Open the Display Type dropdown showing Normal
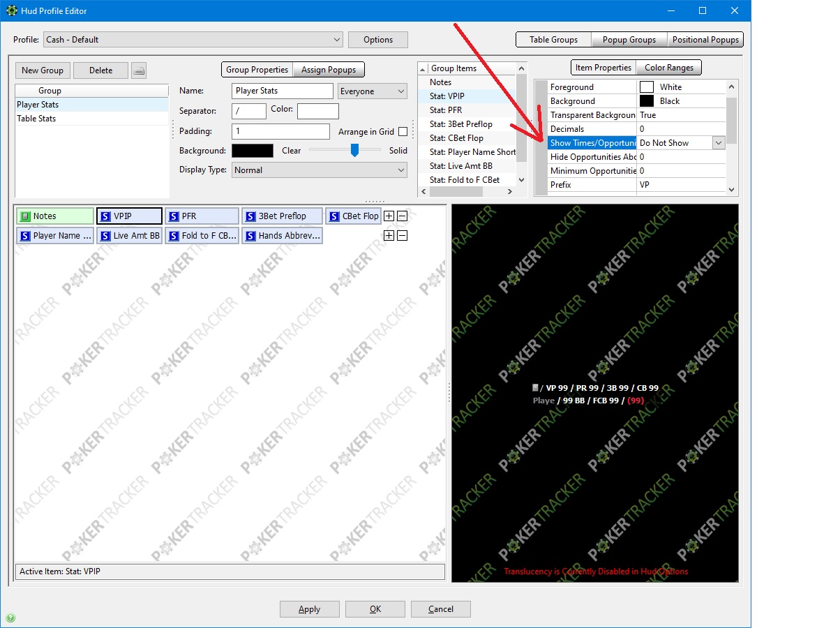Viewport: 840px width, 628px height. (320, 170)
